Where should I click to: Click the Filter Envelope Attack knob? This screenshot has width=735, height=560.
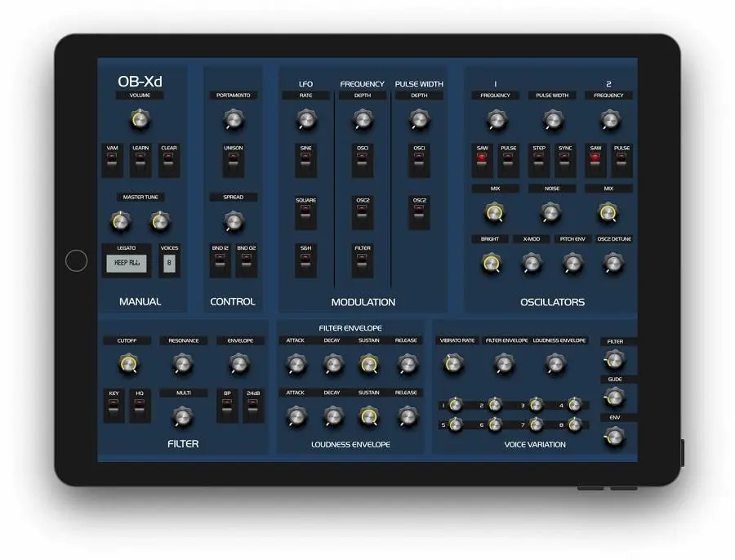[296, 364]
